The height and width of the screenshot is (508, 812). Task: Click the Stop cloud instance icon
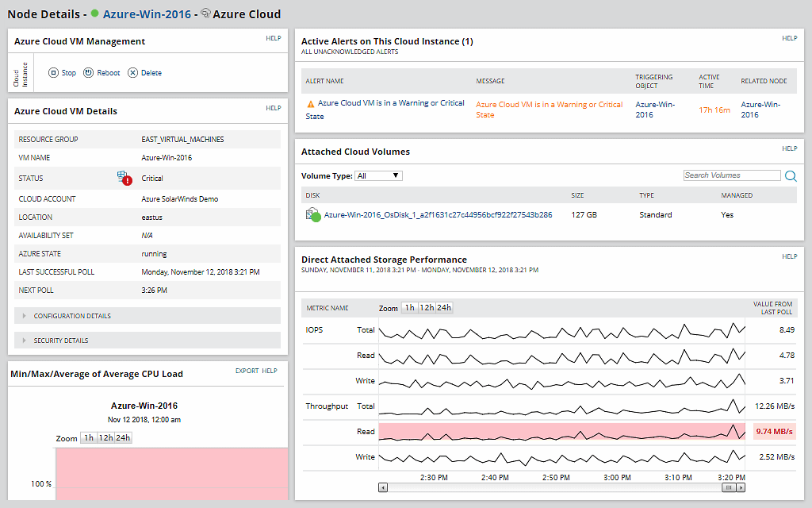(54, 73)
